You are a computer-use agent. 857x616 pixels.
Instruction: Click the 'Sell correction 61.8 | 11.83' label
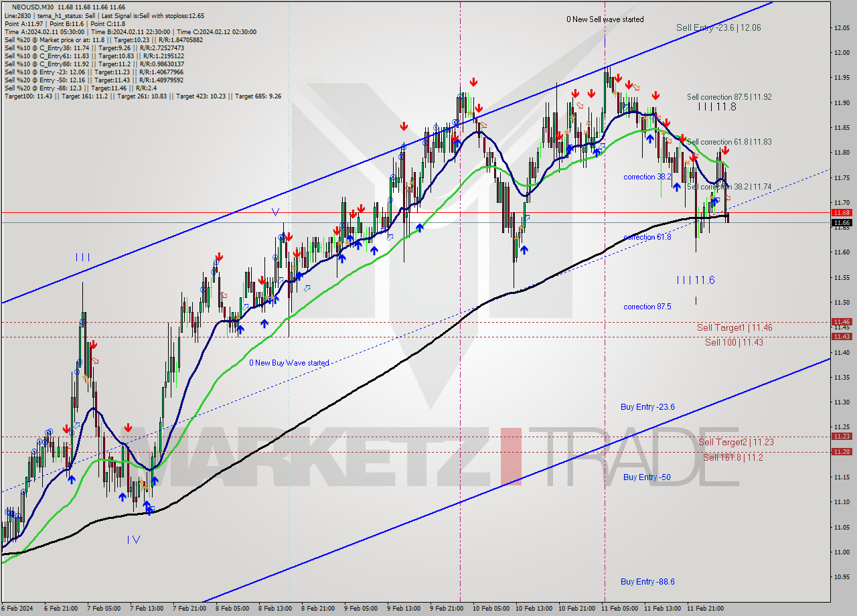pyautogui.click(x=729, y=142)
